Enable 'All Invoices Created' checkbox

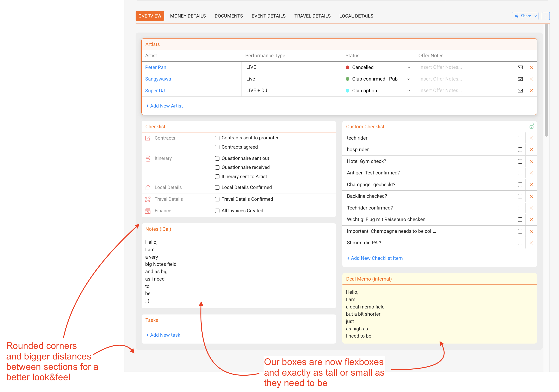click(217, 211)
